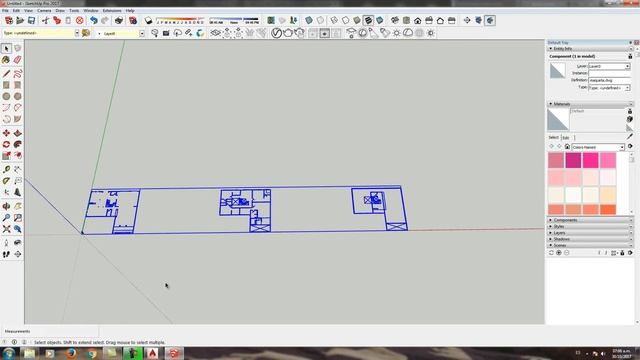640x360 pixels.
Task: Toggle the Shadows display button
Action: click(x=149, y=20)
